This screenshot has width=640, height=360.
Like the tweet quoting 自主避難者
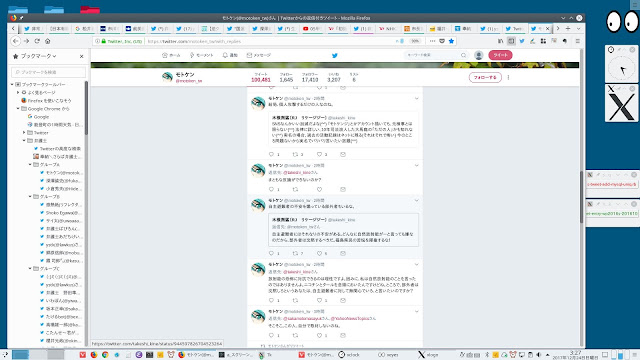pos(320,253)
